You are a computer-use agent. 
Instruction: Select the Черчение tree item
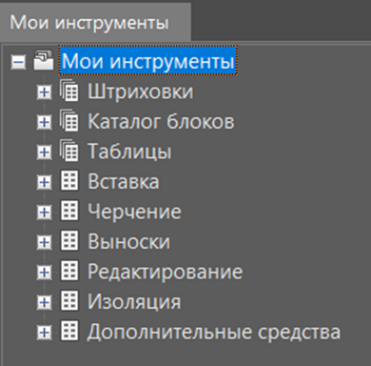[134, 212]
